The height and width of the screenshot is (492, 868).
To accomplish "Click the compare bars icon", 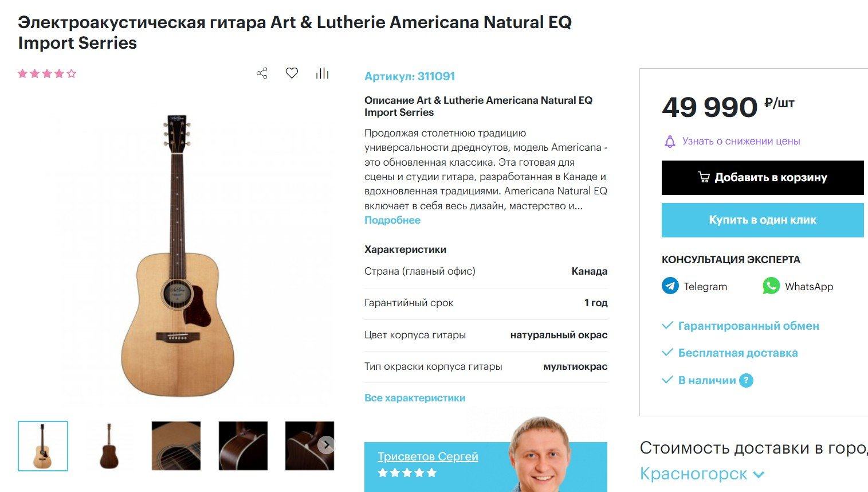I will tap(323, 73).
